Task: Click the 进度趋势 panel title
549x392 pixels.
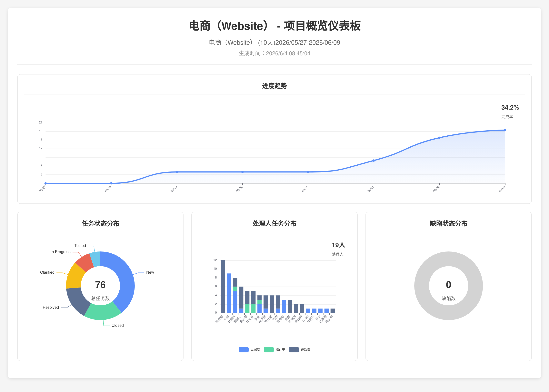Action: 274,86
